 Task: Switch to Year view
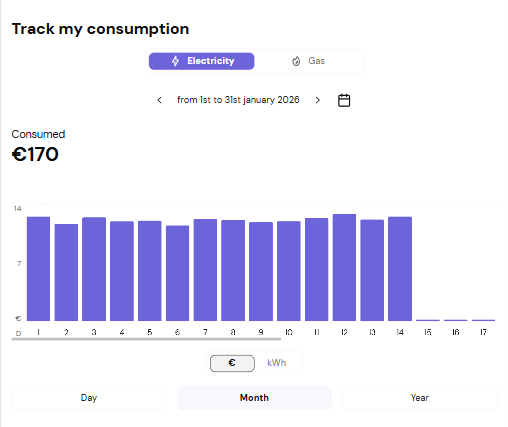(x=420, y=398)
